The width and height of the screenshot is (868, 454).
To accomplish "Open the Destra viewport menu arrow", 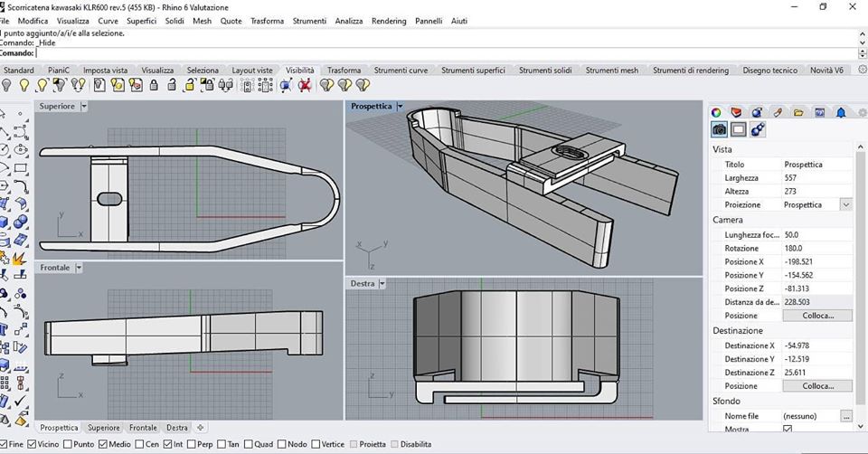I will coord(382,283).
